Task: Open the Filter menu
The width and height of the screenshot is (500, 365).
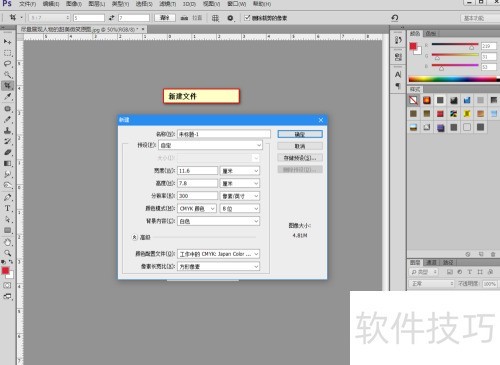Action: point(167,4)
